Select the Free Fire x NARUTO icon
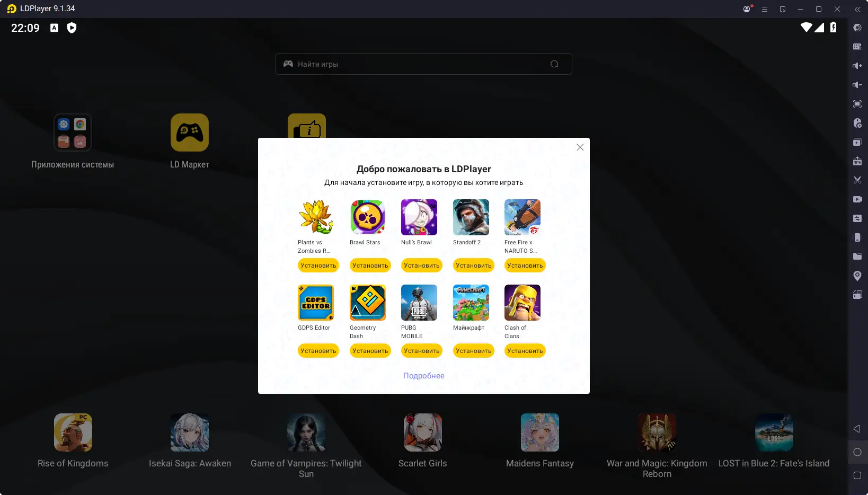This screenshot has height=495, width=868. click(522, 217)
